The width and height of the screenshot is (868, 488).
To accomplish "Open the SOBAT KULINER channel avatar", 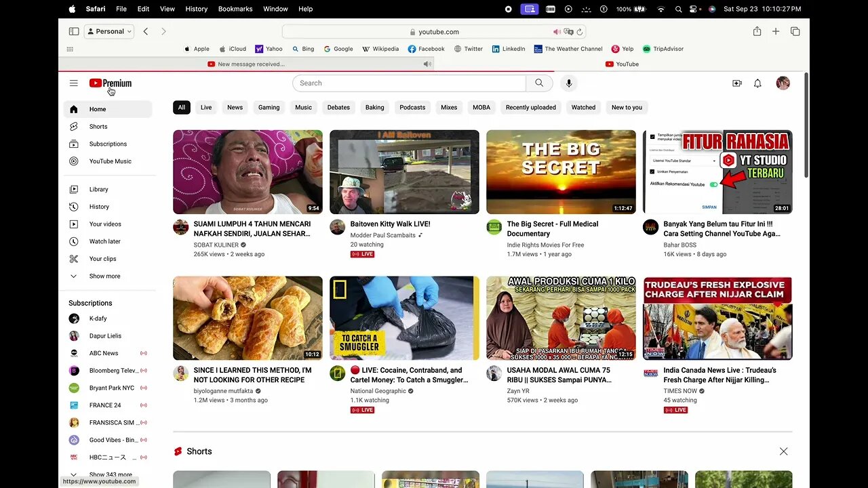I will [180, 227].
